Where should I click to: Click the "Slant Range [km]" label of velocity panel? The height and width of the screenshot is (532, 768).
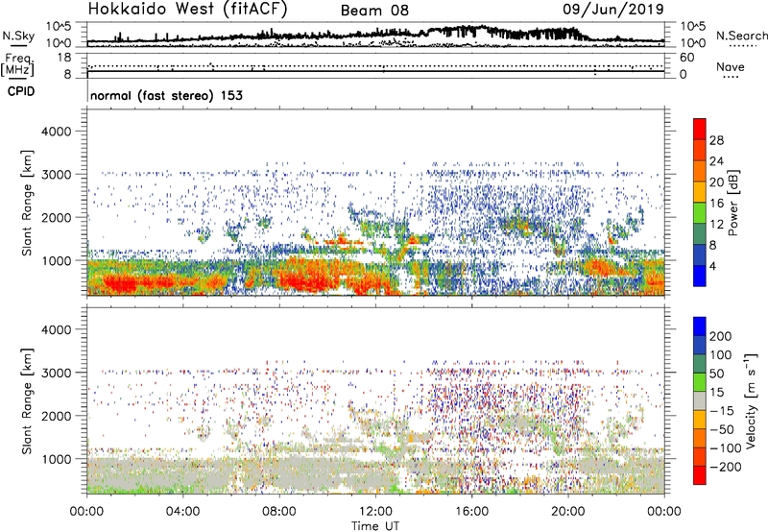tap(27, 401)
